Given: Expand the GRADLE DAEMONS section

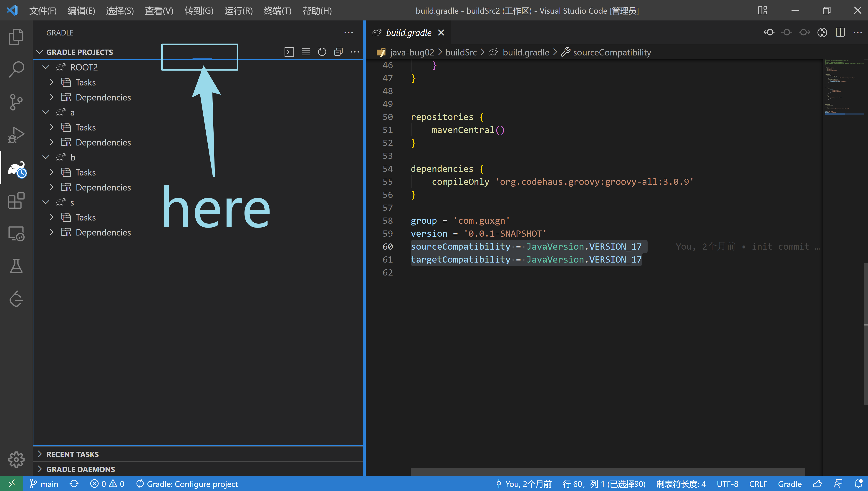Looking at the screenshot, I should click(x=80, y=469).
